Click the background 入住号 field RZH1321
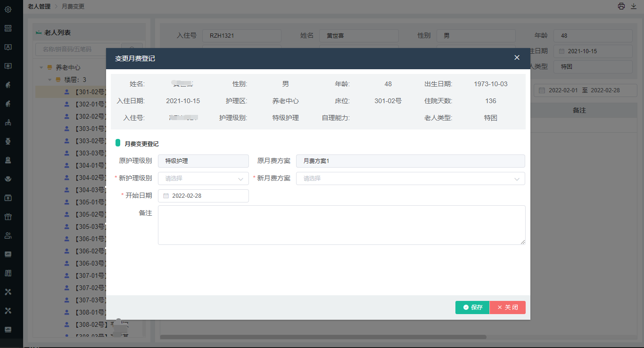 click(x=242, y=36)
